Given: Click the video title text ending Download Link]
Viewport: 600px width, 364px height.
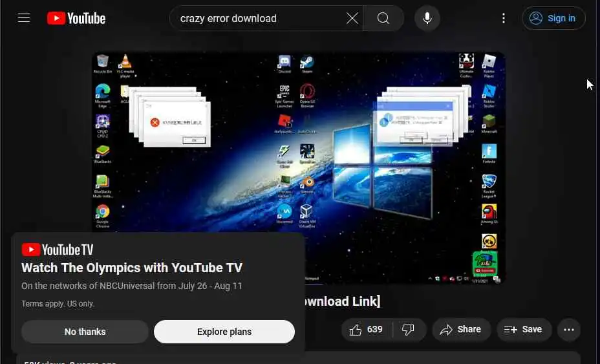Looking at the screenshot, I should click(343, 301).
